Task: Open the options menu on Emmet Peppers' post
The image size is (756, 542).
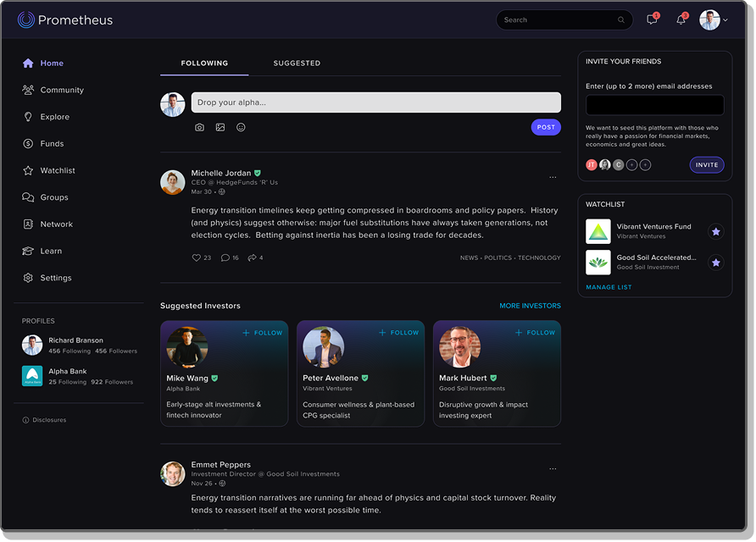Action: click(x=553, y=468)
